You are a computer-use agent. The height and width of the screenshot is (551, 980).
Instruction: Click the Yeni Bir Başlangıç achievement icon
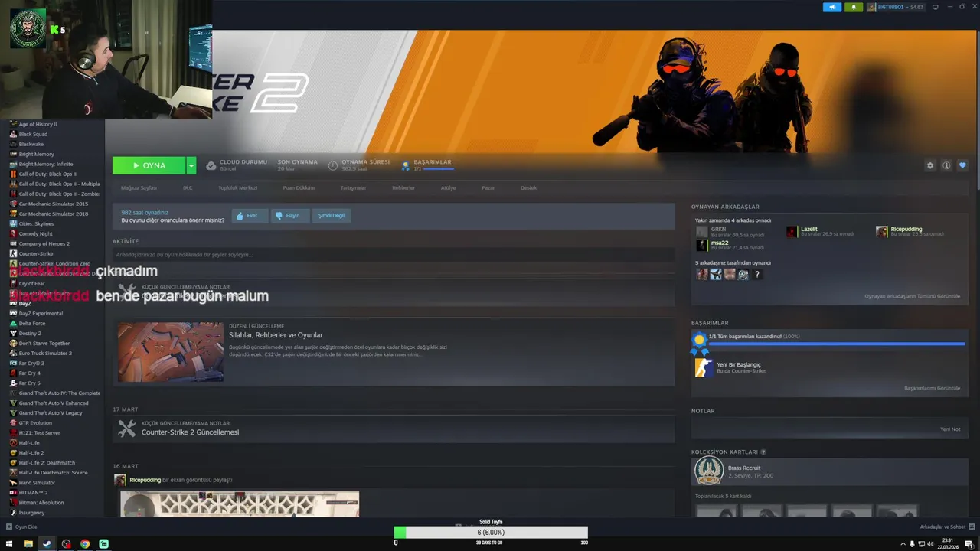(x=703, y=367)
